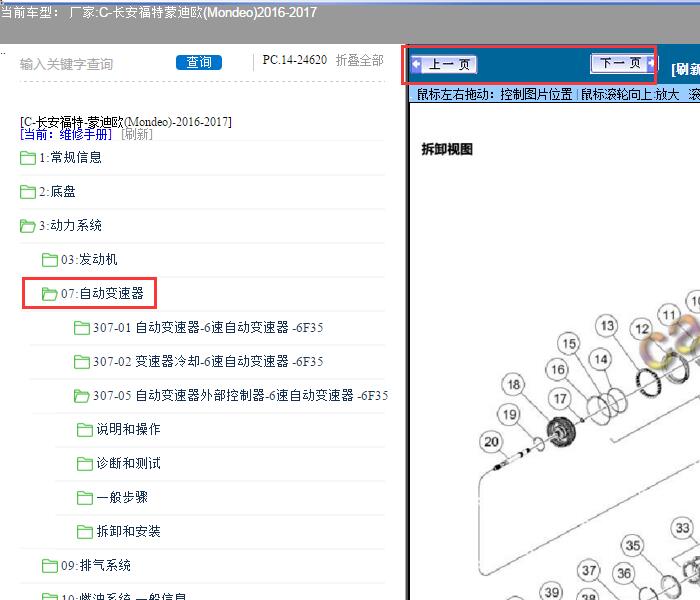700x600 pixels.
Task: Click the folder icon beside 一般步骤
Action: coord(85,497)
